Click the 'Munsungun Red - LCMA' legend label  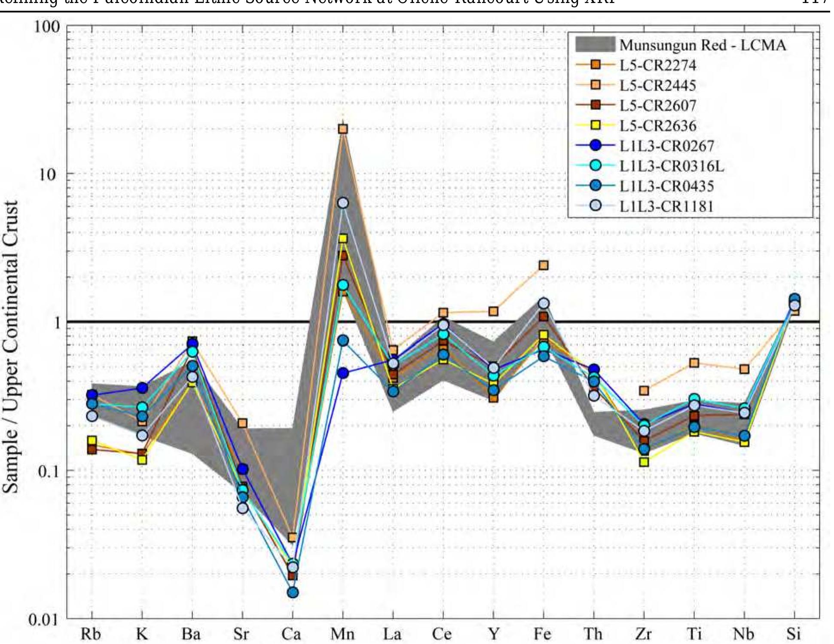click(x=703, y=45)
